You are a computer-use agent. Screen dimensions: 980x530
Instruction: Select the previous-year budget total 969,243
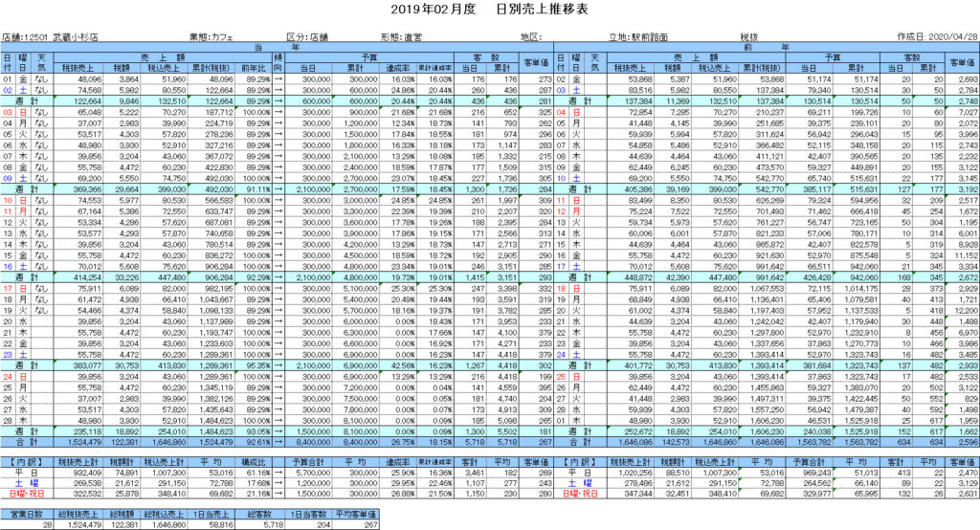pyautogui.click(x=816, y=474)
